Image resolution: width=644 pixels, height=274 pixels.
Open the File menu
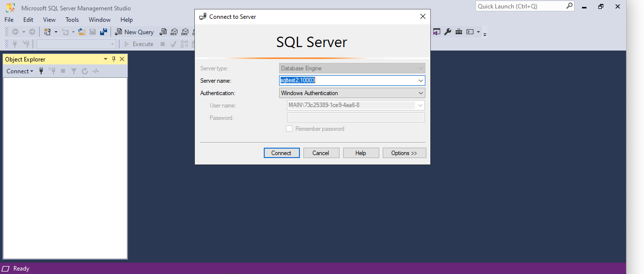(9, 20)
